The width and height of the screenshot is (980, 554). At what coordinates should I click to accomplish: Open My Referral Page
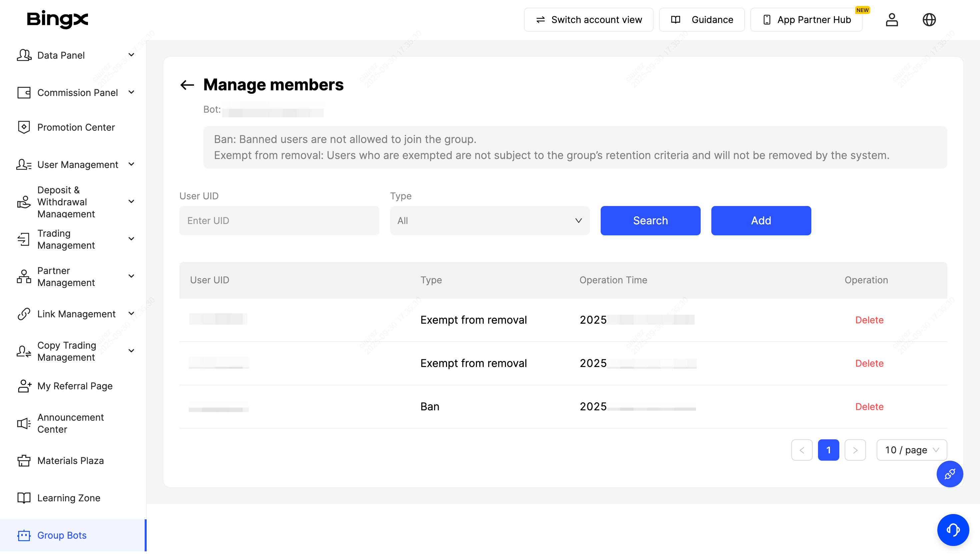[75, 386]
